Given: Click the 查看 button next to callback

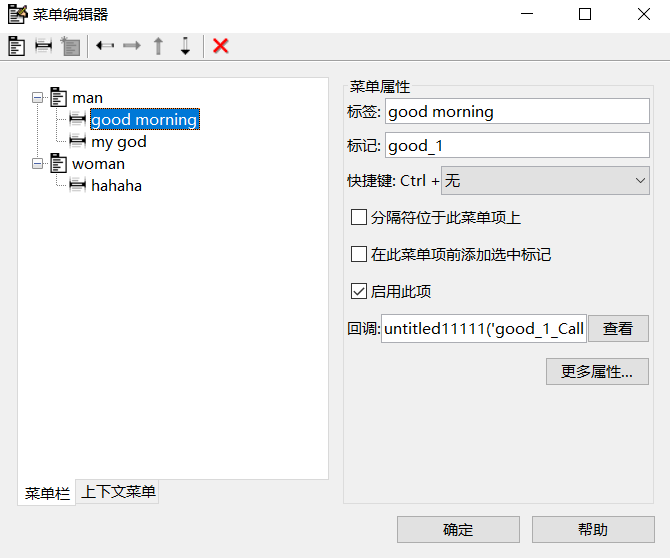Looking at the screenshot, I should 618,329.
